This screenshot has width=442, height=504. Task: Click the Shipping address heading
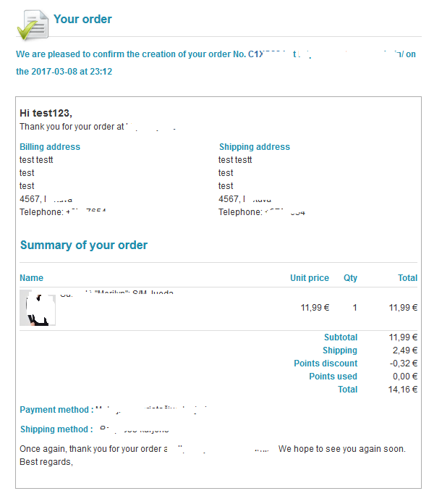tap(255, 146)
